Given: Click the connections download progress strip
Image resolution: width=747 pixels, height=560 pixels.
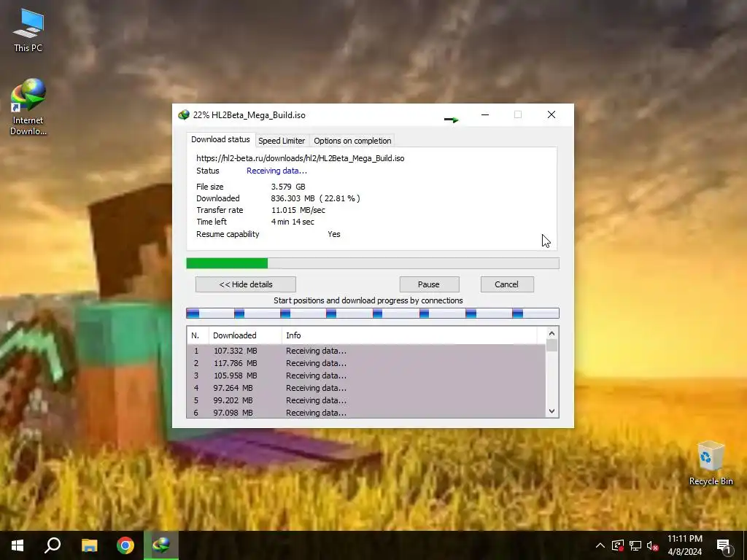Looking at the screenshot, I should [x=373, y=313].
